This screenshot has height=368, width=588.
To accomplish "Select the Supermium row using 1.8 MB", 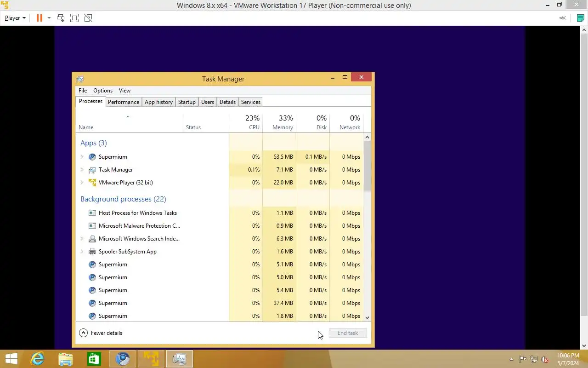I will coord(220,316).
